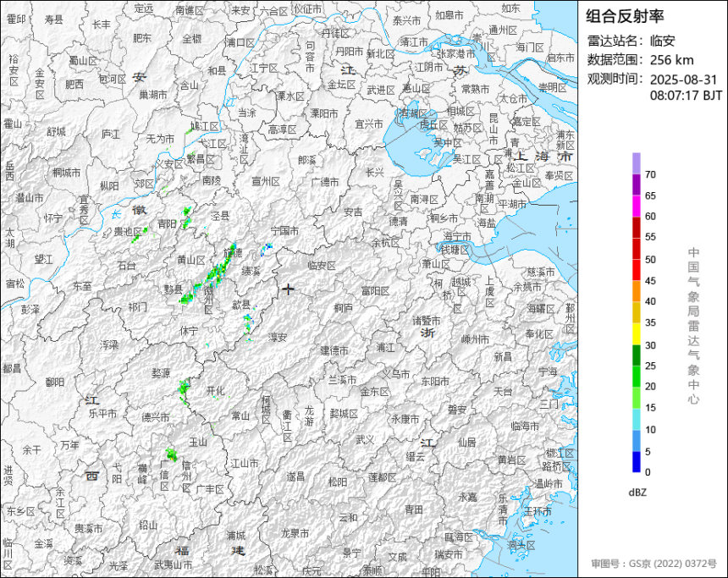The height and width of the screenshot is (578, 728).
Task: Select the 开化 map label
Action: coord(215,391)
